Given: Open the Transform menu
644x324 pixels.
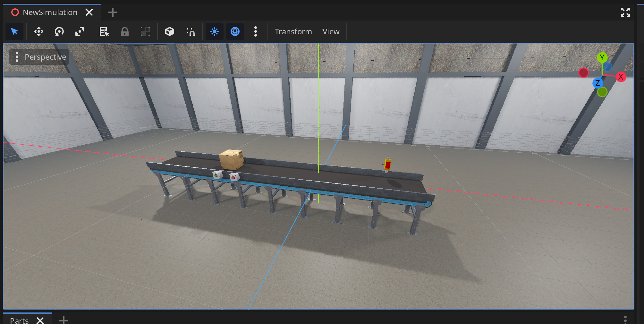Looking at the screenshot, I should [x=293, y=31].
